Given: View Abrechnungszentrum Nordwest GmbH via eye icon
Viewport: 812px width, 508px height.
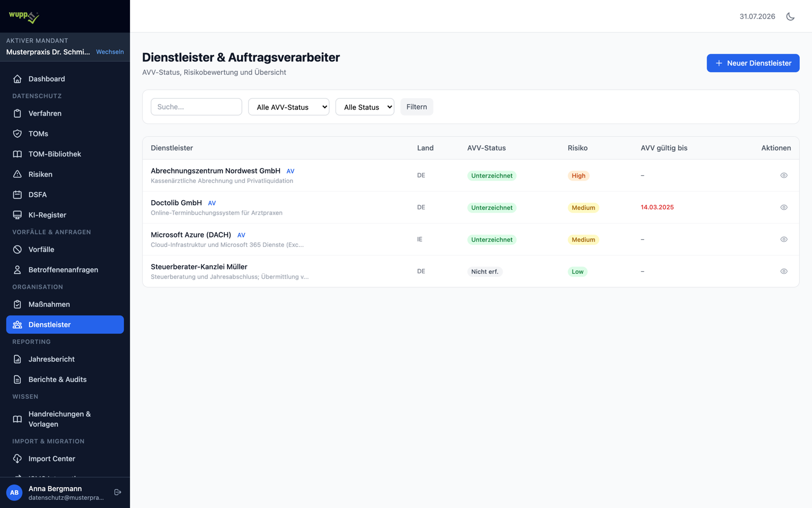Looking at the screenshot, I should [784, 175].
